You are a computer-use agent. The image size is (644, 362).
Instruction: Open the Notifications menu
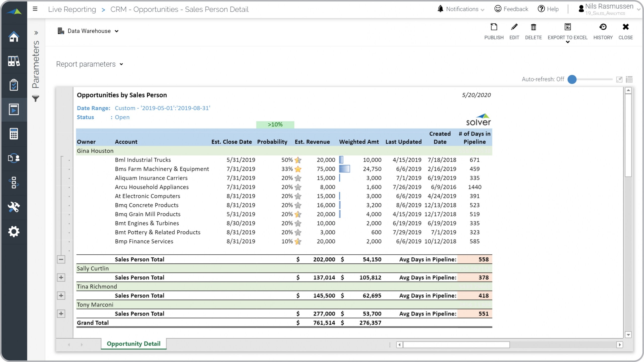[462, 9]
